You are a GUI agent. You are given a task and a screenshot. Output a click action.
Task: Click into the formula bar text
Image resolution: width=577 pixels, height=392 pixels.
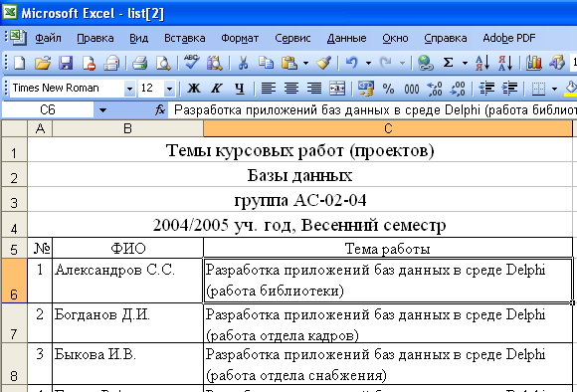tap(372, 109)
